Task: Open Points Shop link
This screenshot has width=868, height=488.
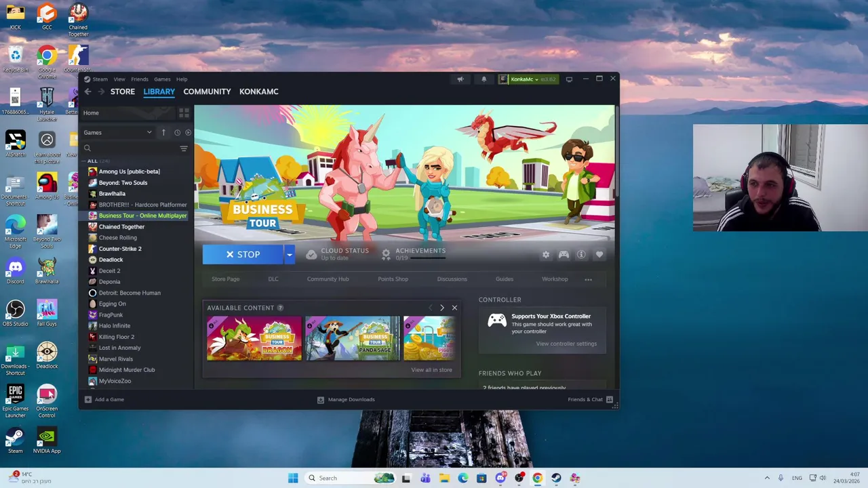Action: point(393,279)
